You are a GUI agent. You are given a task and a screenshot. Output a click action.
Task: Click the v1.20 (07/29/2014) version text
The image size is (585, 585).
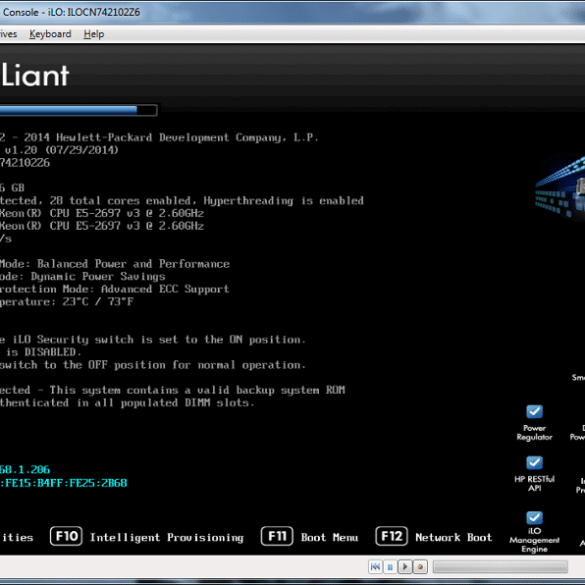coord(62,150)
